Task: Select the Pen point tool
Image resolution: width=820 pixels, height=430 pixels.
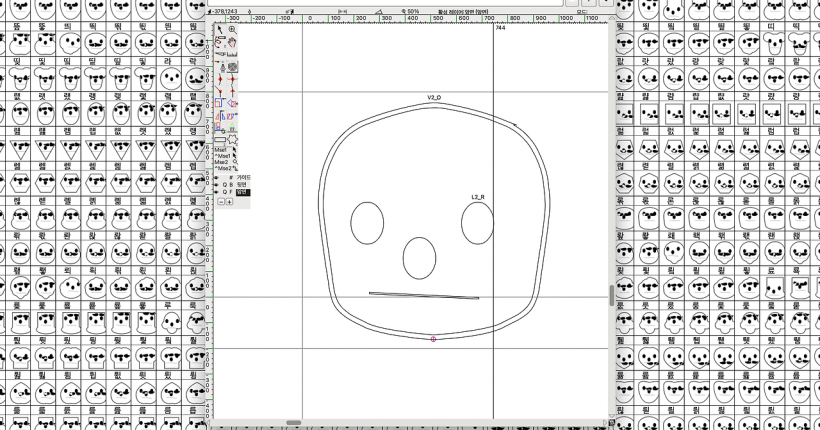Action: click(x=221, y=67)
